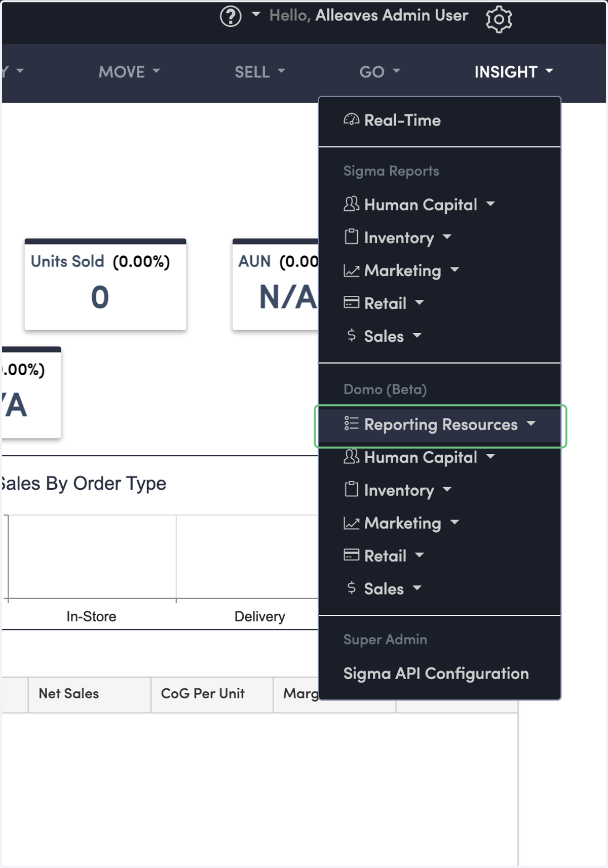Screen dimensions: 608x868
Task: Click the Sigma Reports section label
Action: click(x=391, y=171)
